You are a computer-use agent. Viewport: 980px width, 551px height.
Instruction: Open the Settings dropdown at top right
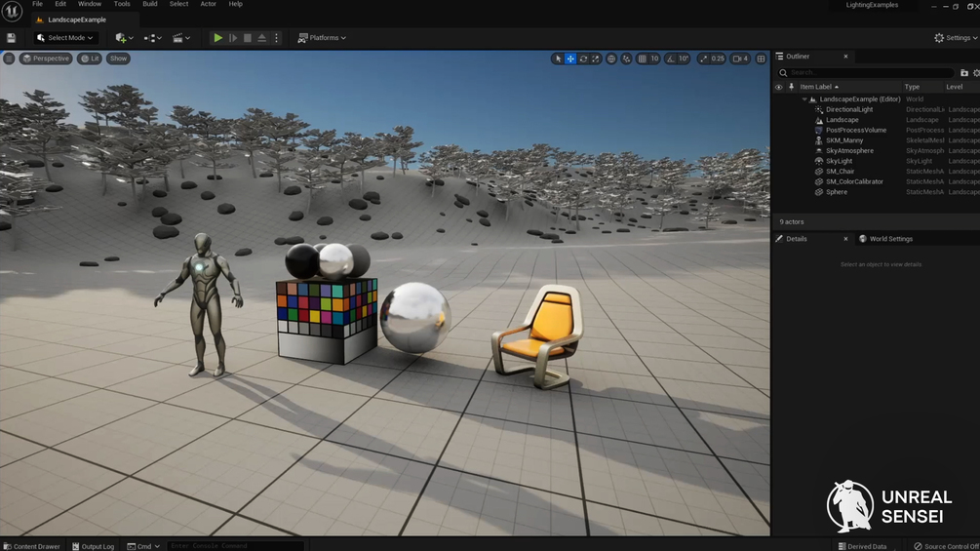(x=956, y=38)
